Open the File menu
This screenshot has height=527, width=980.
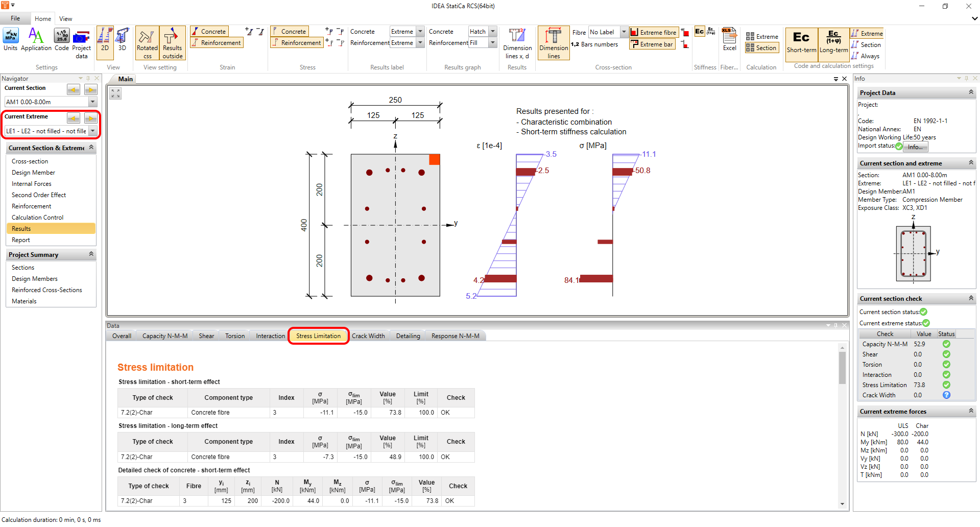[15, 18]
